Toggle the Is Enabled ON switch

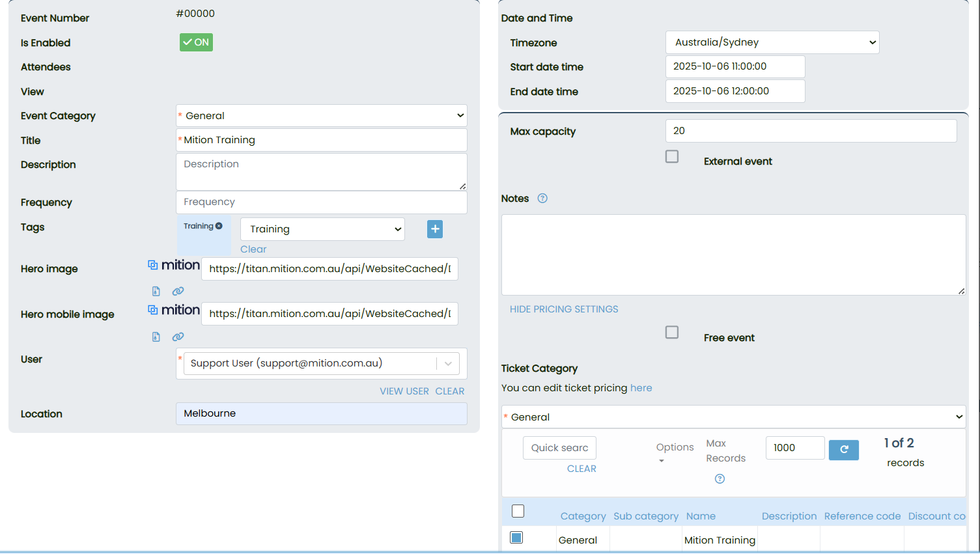coord(196,42)
